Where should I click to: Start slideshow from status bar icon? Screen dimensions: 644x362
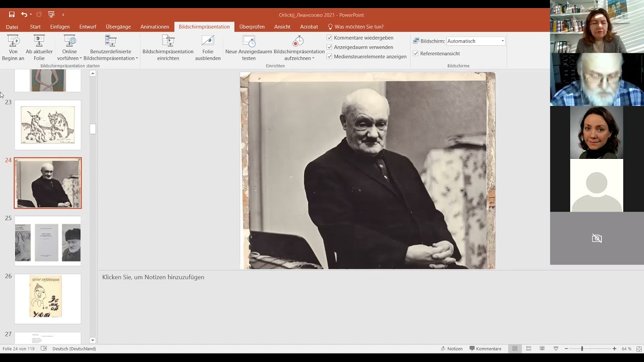click(x=555, y=348)
